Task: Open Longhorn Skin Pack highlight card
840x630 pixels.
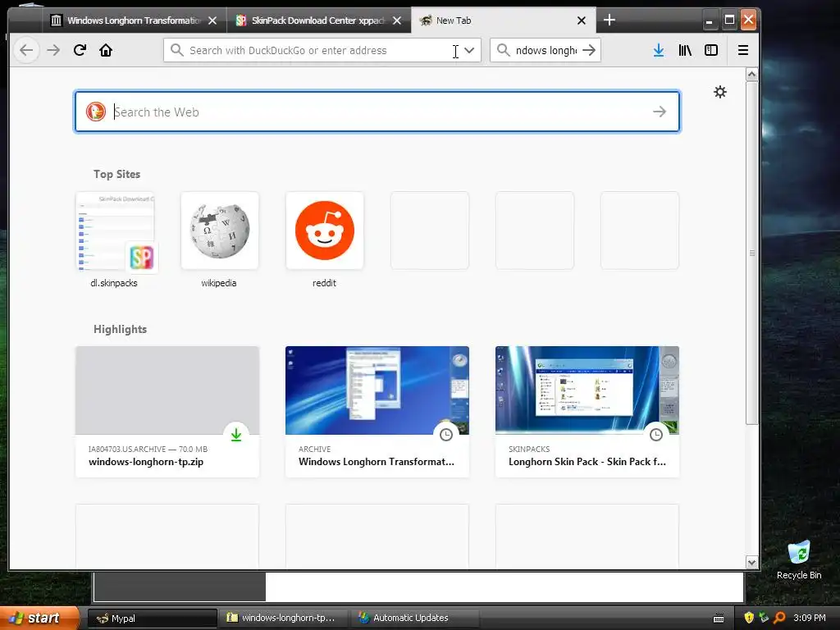Action: (x=587, y=412)
